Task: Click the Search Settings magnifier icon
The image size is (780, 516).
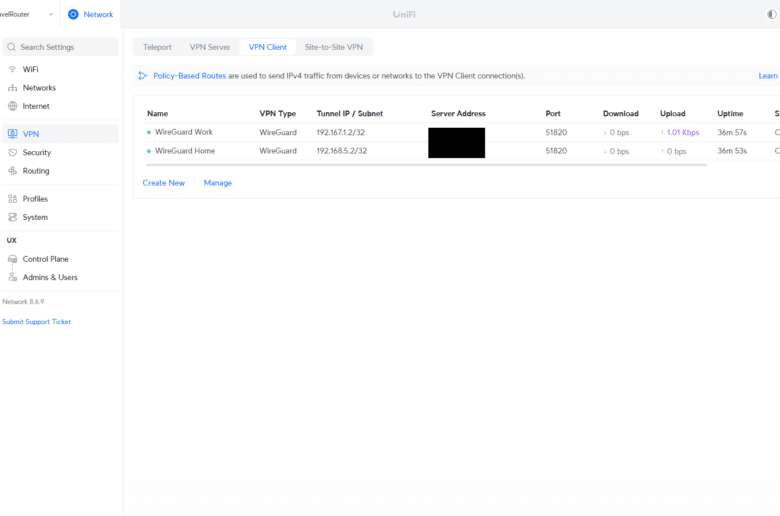Action: coord(11,47)
